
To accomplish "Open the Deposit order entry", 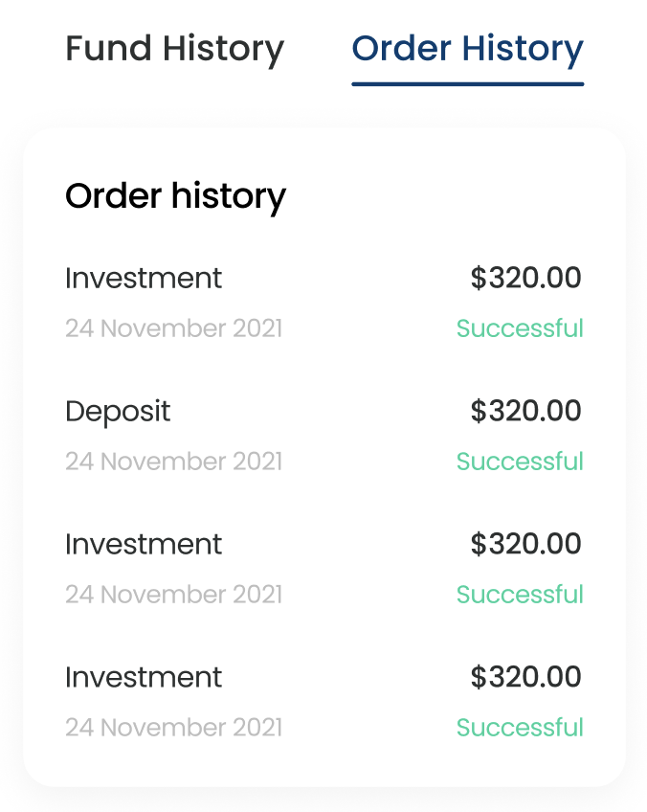I will pyautogui.click(x=118, y=412).
